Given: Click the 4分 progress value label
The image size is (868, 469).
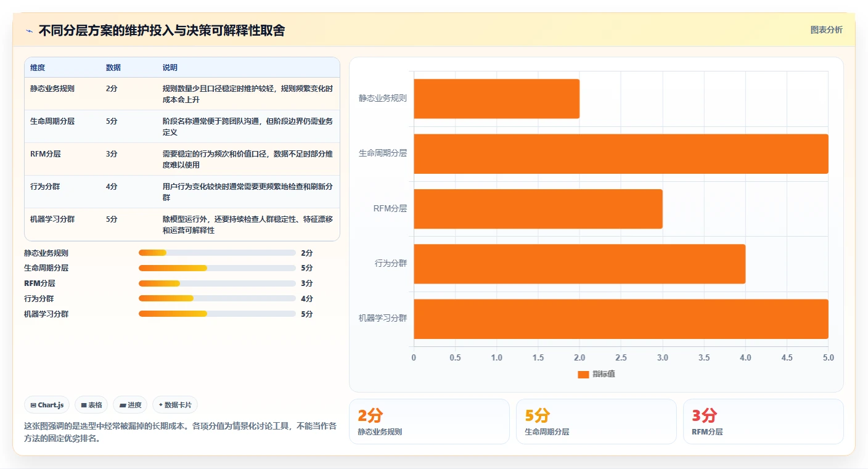Looking at the screenshot, I should coord(307,299).
